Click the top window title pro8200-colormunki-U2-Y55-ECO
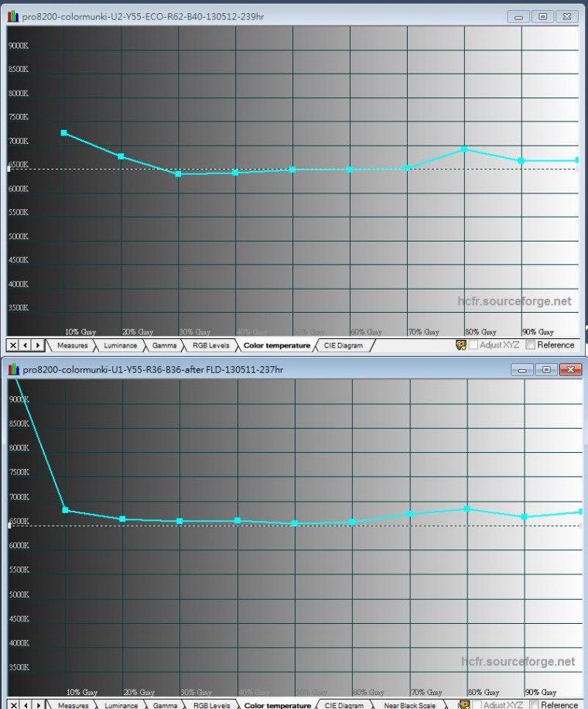Image resolution: width=588 pixels, height=709 pixels. [143, 17]
